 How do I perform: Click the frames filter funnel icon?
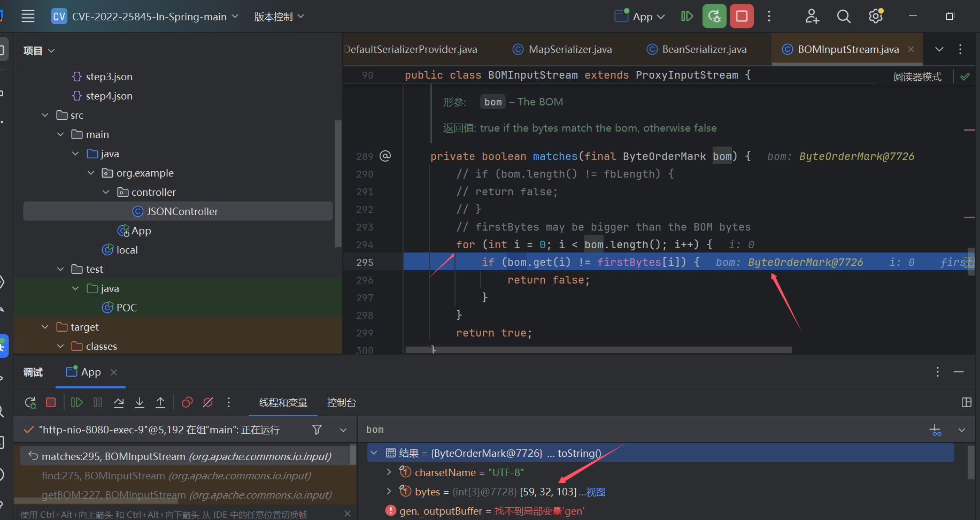coord(317,430)
